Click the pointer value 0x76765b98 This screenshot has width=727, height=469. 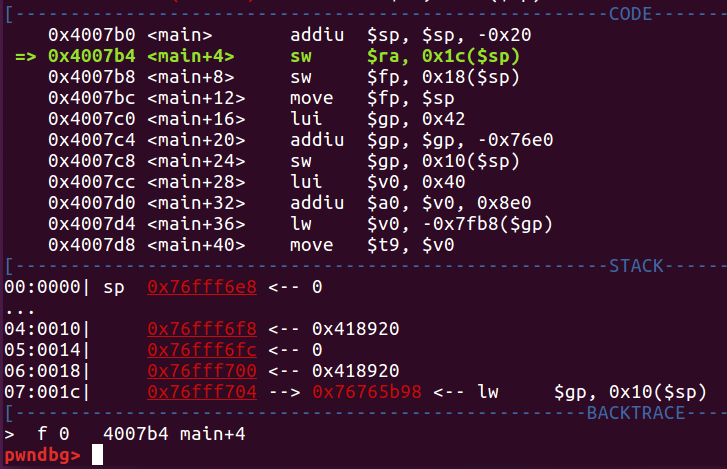(367, 392)
